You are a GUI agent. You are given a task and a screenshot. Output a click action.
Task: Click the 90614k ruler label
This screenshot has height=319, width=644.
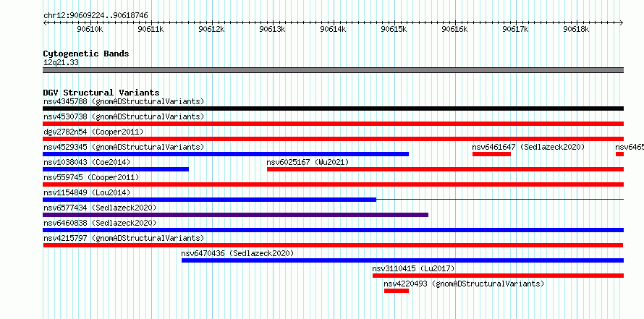point(334,29)
